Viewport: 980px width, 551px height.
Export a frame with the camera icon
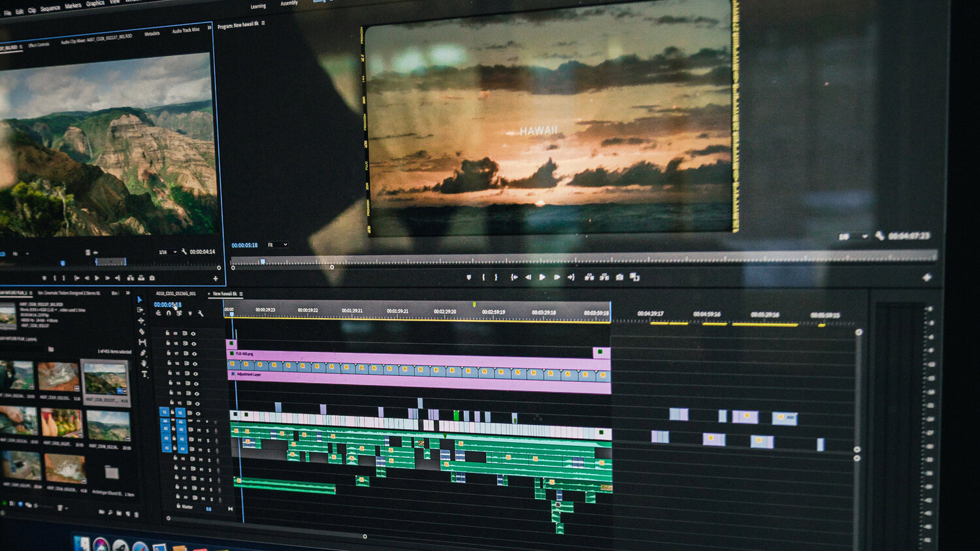coord(619,277)
